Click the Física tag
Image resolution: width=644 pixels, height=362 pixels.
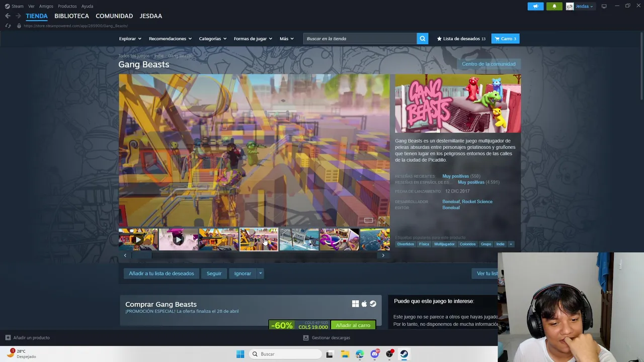coord(424,244)
